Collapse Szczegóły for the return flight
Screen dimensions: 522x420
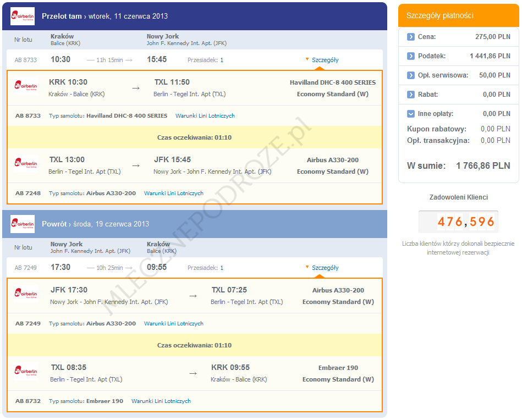click(x=324, y=268)
